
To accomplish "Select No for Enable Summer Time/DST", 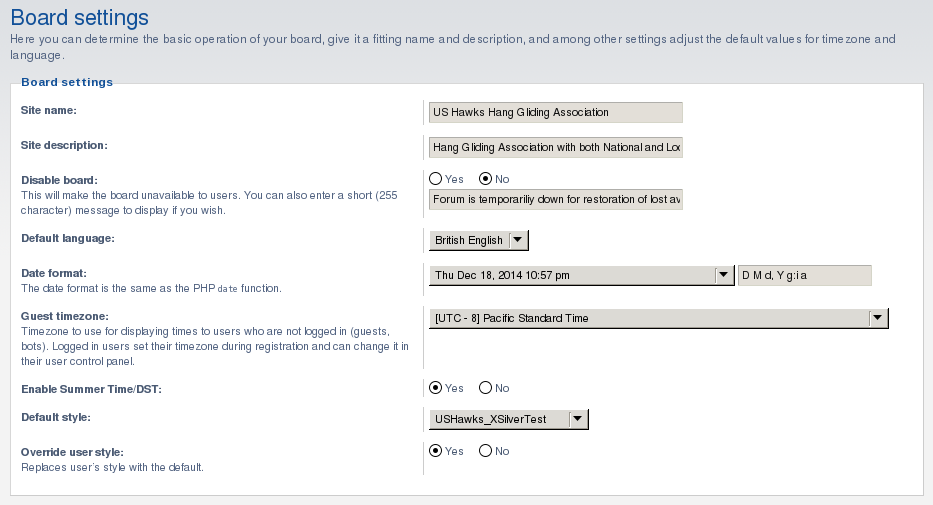I will [486, 388].
